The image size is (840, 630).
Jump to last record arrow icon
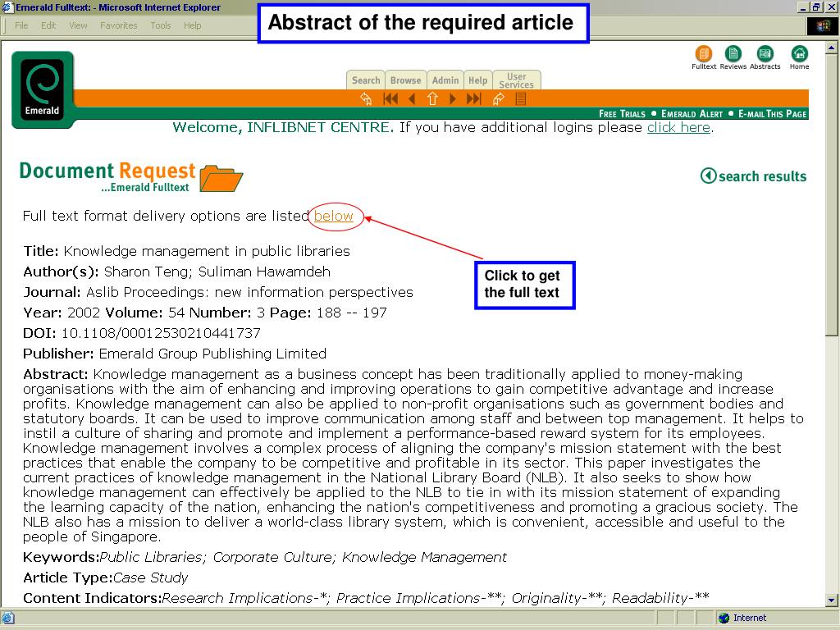(x=474, y=98)
